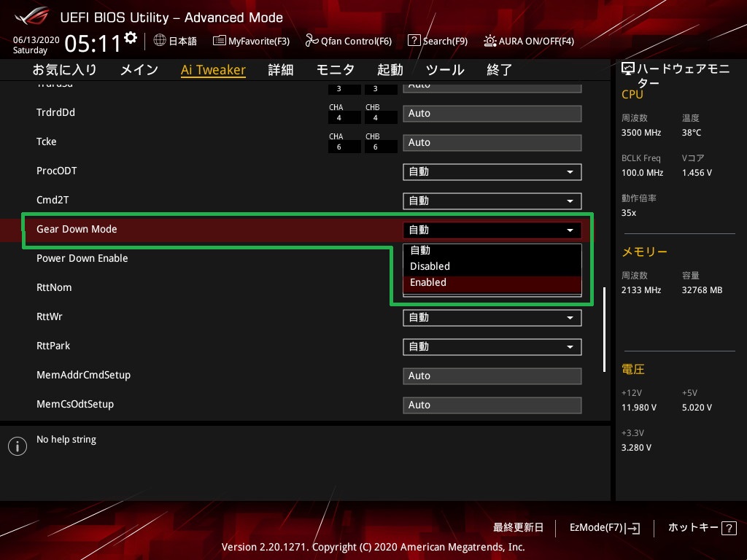Select the Ai Tweaker tab
The image size is (747, 560).
pyautogui.click(x=213, y=69)
